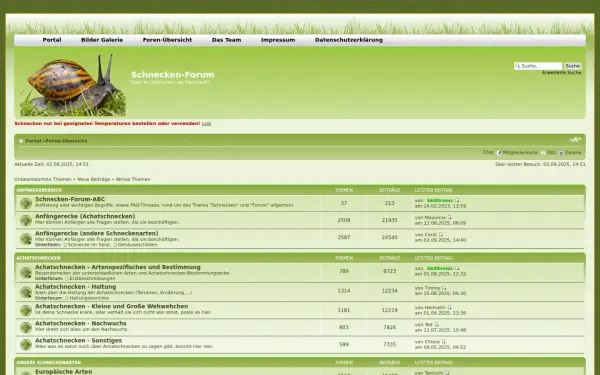Open user profile Mayumio

pyautogui.click(x=435, y=217)
